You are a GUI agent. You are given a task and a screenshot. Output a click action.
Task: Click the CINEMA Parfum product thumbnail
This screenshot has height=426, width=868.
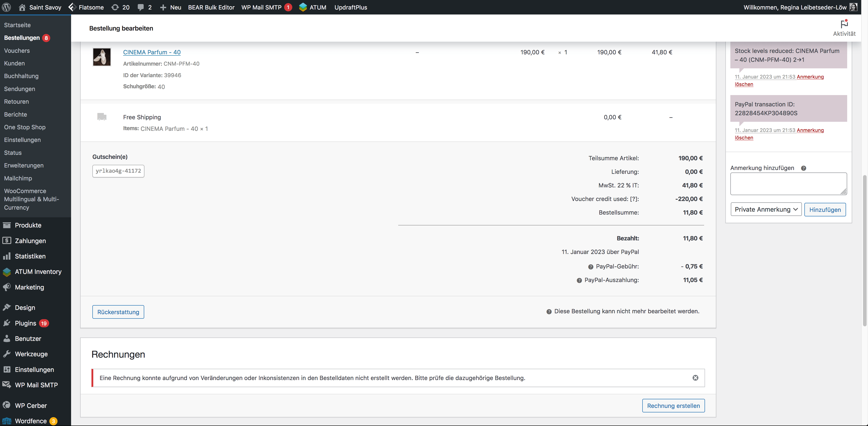point(102,57)
